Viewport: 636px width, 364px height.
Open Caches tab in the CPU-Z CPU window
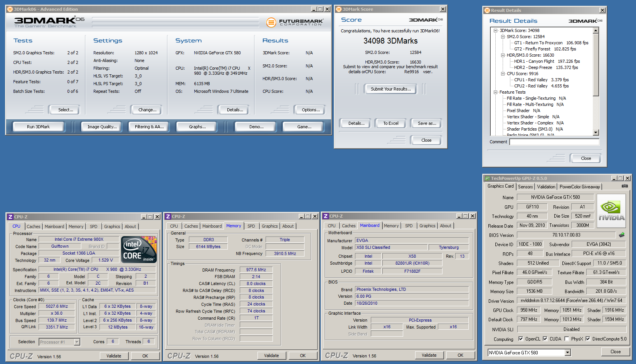pyautogui.click(x=34, y=226)
